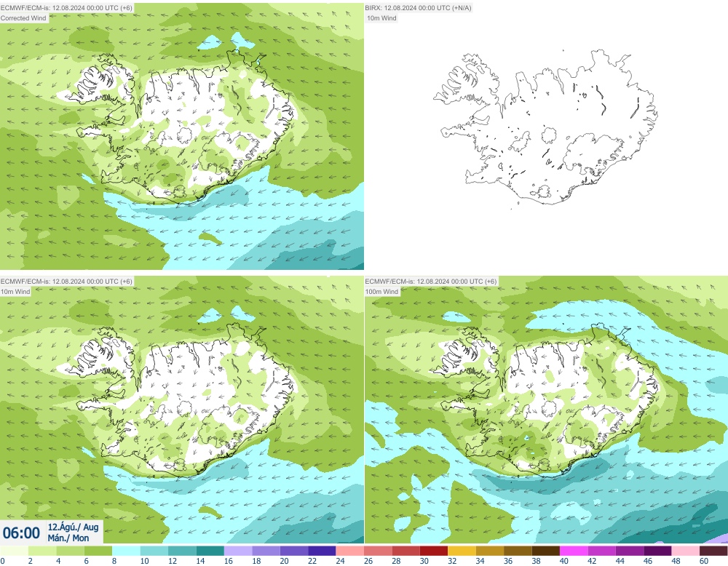
Task: Click the legend value 36
Action: 508,561
